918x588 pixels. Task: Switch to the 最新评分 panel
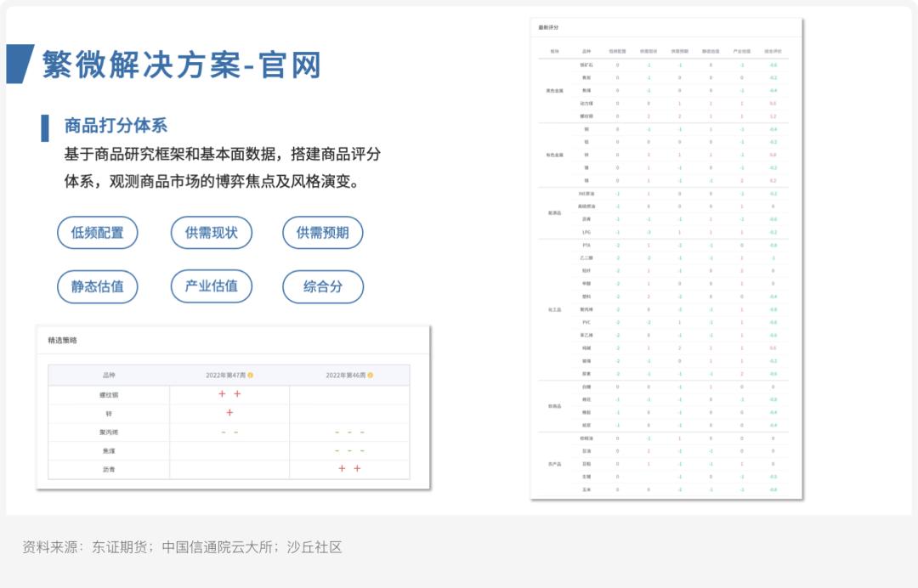pos(550,27)
